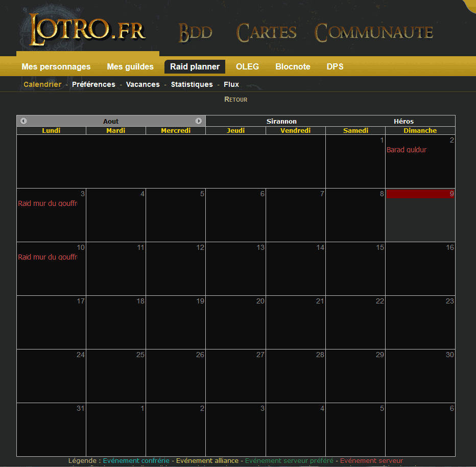Open the BDD section in header
This screenshot has width=476, height=467.
[195, 33]
